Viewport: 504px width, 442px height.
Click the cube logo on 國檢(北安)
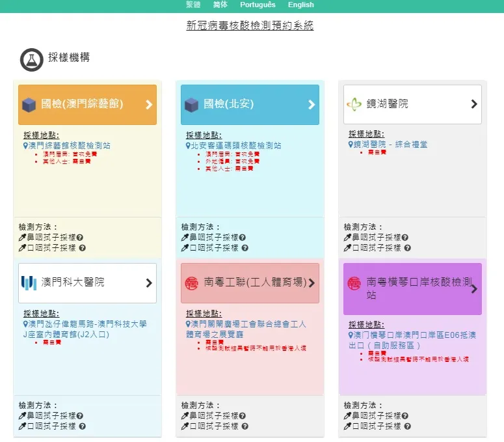click(192, 105)
